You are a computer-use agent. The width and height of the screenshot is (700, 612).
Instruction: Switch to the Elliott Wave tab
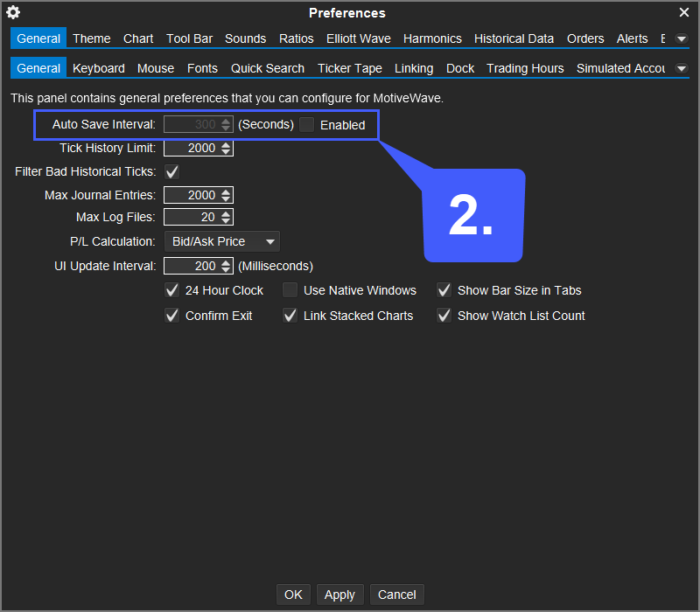(x=358, y=38)
